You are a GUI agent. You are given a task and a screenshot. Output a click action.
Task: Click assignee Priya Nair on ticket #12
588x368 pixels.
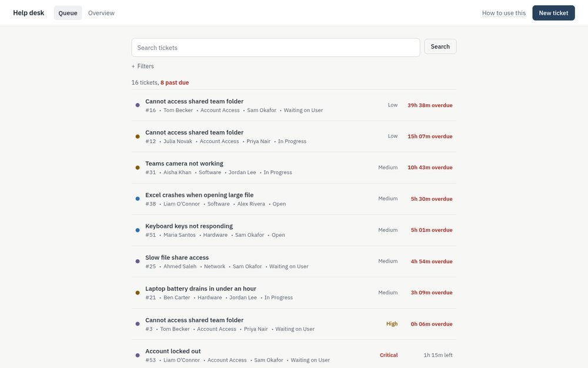click(x=258, y=141)
